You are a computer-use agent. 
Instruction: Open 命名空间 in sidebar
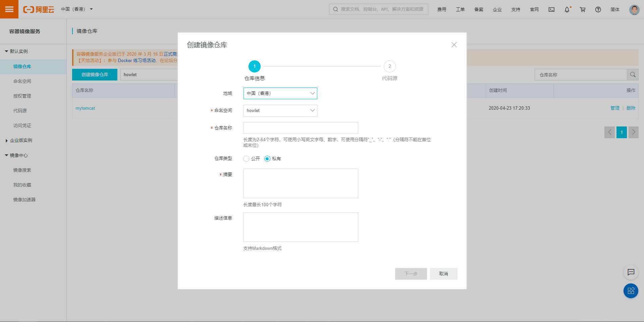coord(22,81)
